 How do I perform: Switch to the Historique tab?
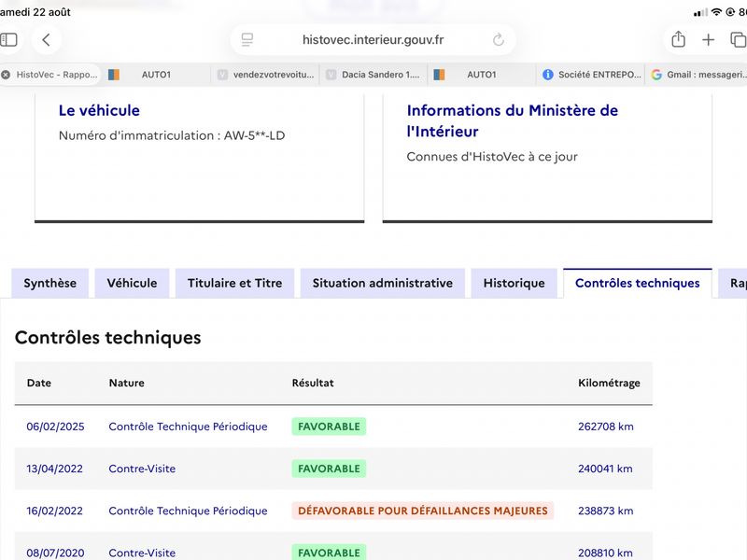pyautogui.click(x=514, y=284)
